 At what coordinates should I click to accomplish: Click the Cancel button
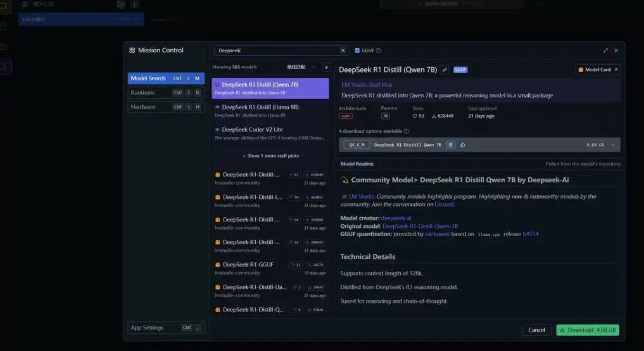537,330
